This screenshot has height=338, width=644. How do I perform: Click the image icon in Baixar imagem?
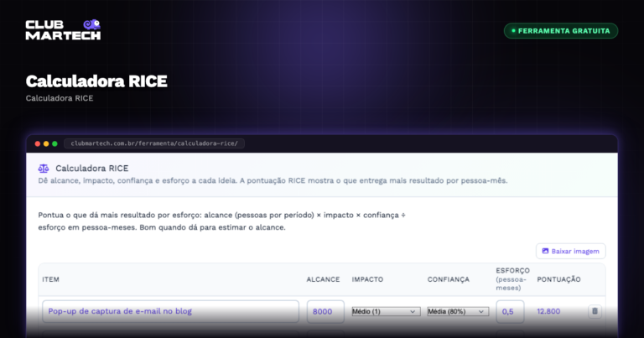coord(545,251)
